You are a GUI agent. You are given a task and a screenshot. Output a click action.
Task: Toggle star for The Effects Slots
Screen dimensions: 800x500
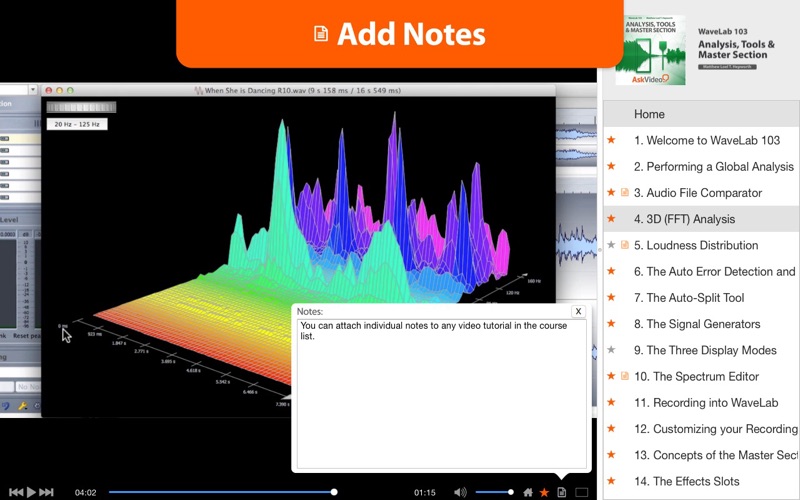(611, 481)
